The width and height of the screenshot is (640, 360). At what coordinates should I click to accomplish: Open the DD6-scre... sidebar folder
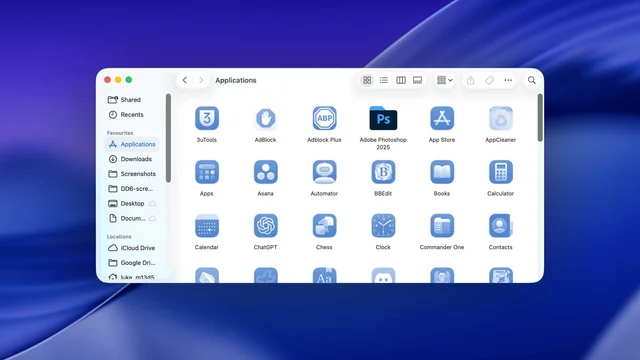pyautogui.click(x=132, y=189)
